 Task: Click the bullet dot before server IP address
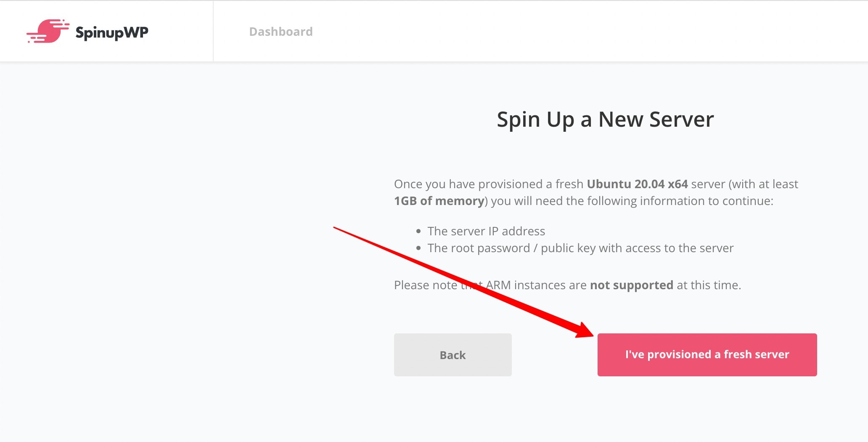pyautogui.click(x=418, y=232)
